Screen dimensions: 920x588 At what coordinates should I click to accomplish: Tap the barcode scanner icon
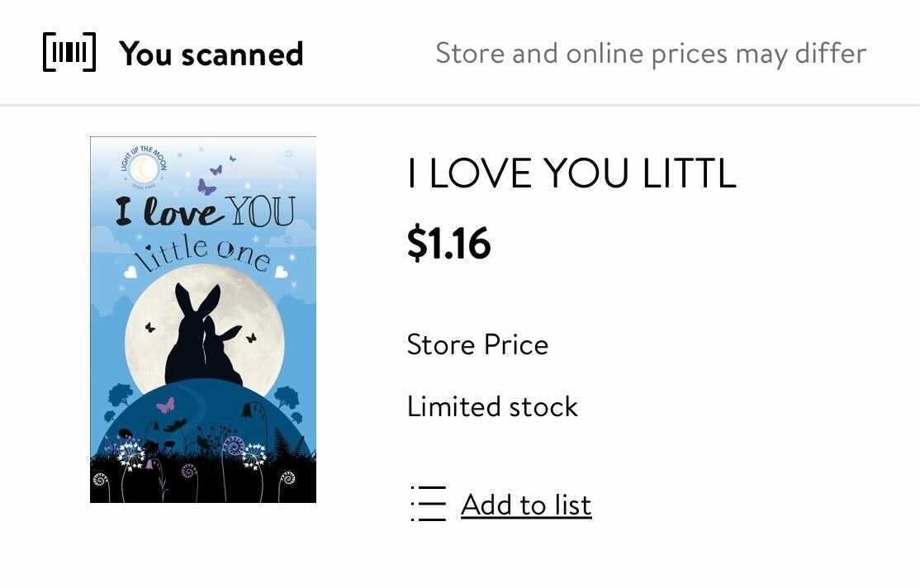point(69,52)
